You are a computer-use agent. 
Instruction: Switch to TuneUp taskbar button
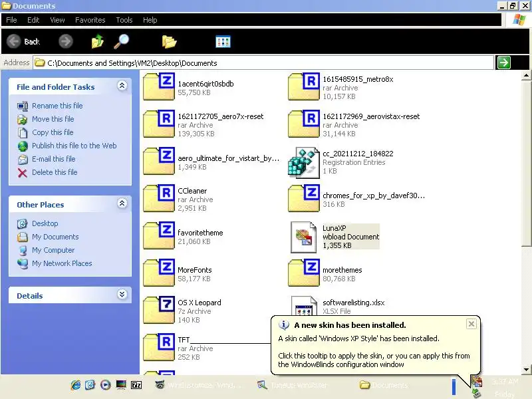tap(293, 385)
